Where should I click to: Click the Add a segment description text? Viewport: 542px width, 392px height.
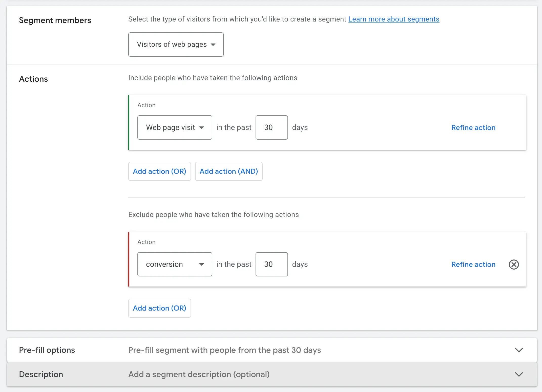tap(199, 374)
